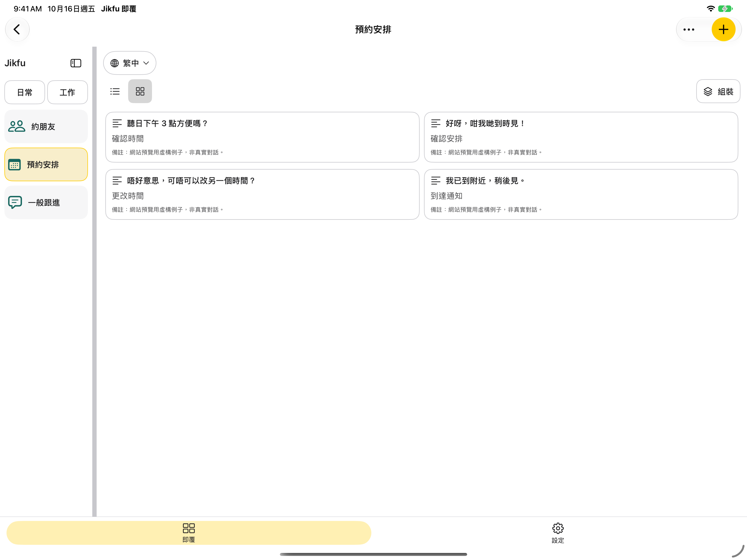Screen dimensions: 747x560
Task: Tap the yellow plus add button
Action: [x=723, y=29]
